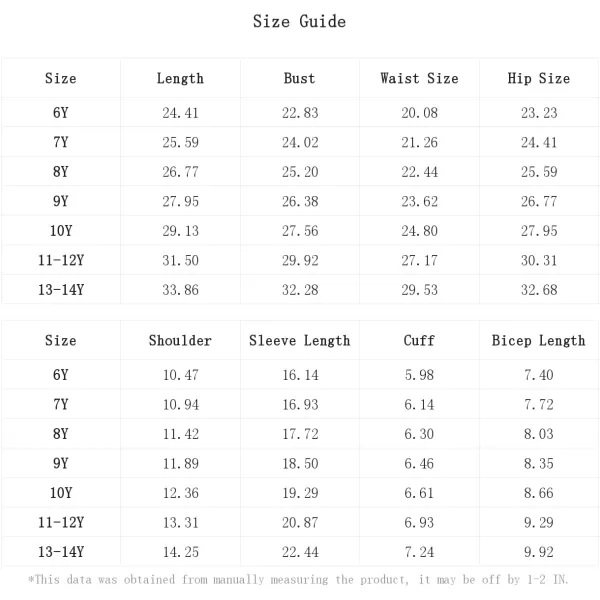Select waist value 24.80
600x600 pixels.
tap(419, 231)
